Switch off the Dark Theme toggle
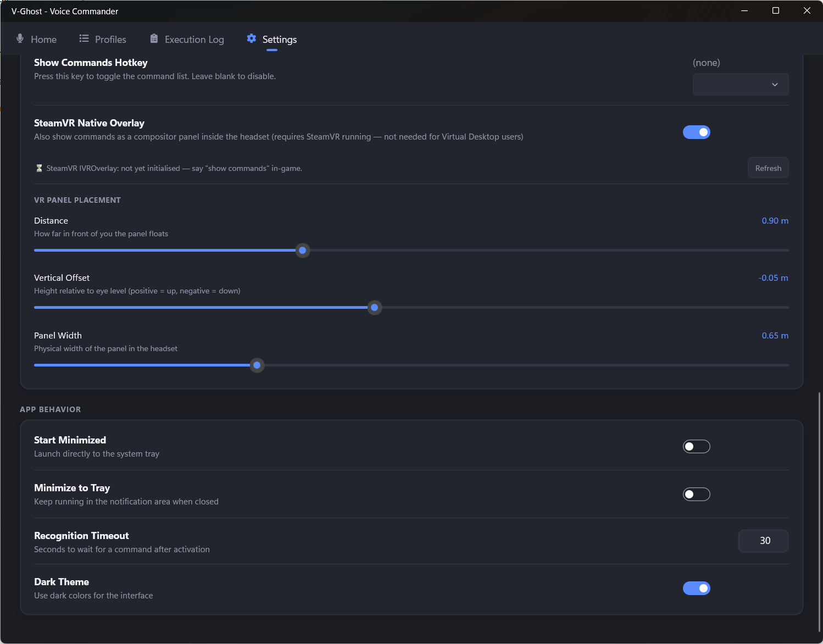The image size is (823, 644). tap(696, 589)
